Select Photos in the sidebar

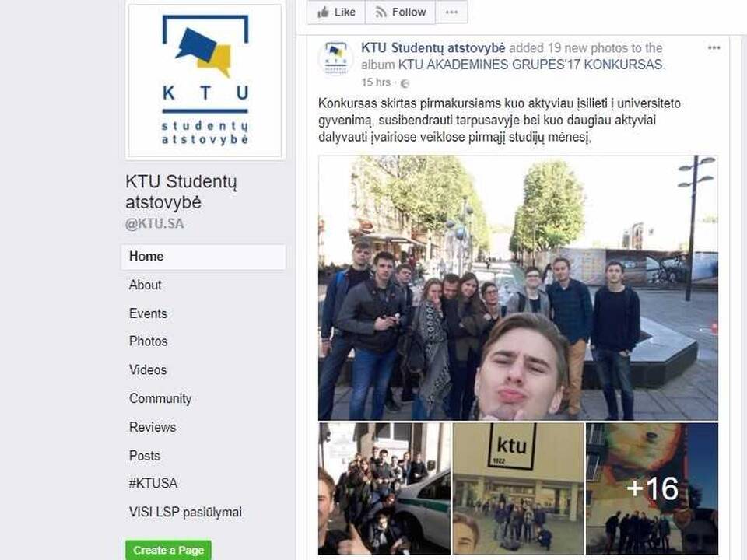(x=148, y=341)
